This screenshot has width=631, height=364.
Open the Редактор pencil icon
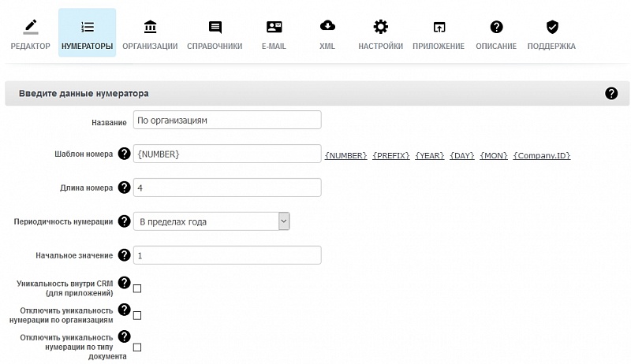click(30, 28)
